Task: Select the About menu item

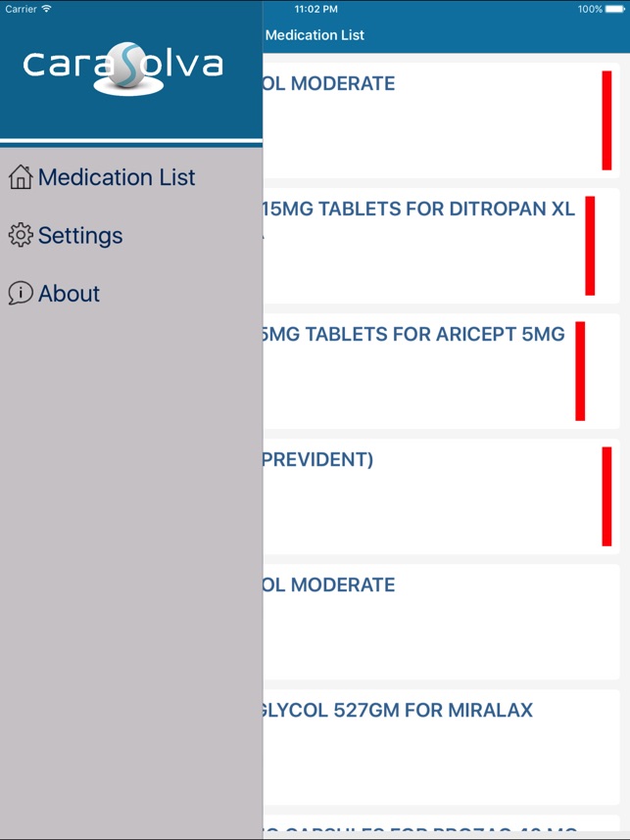Action: [x=69, y=293]
